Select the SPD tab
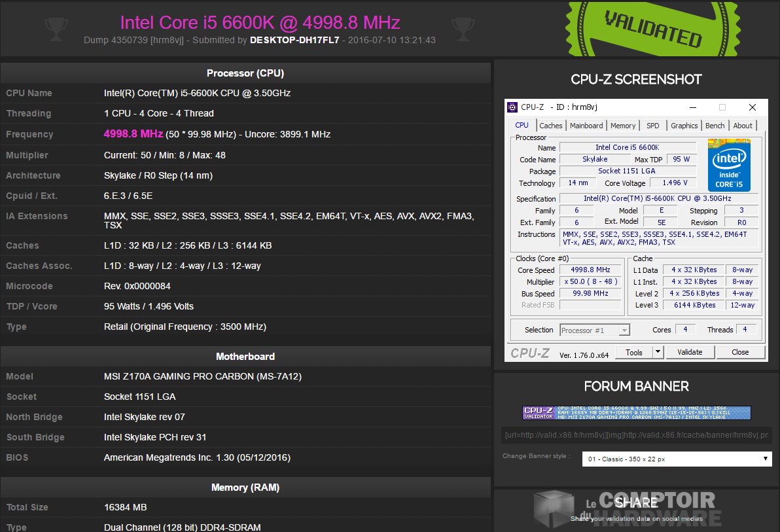The height and width of the screenshot is (532, 780). [x=652, y=126]
